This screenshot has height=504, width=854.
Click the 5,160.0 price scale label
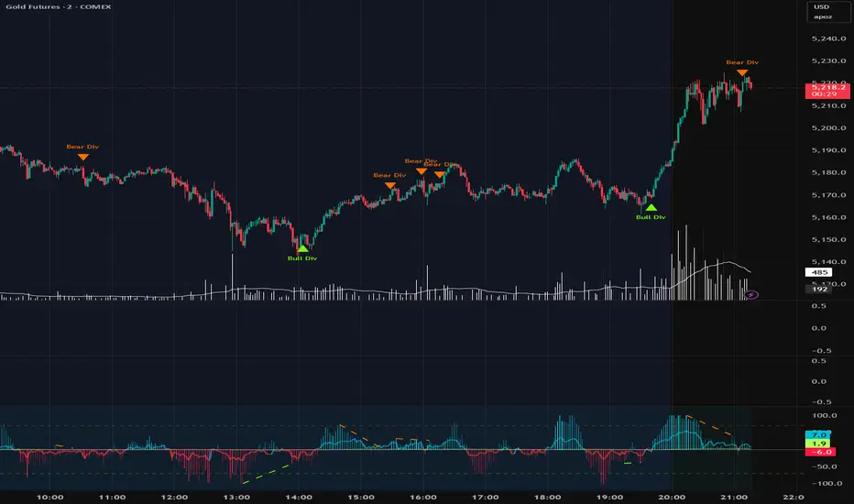pos(828,217)
